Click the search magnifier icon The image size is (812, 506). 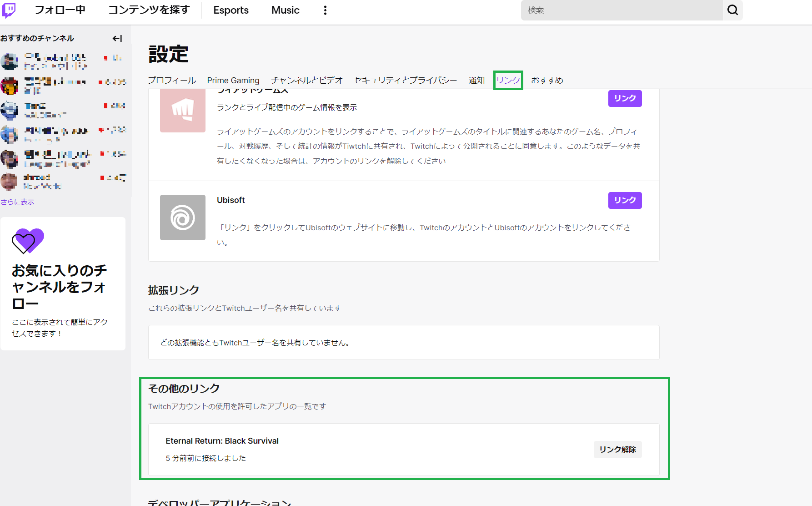pos(732,10)
